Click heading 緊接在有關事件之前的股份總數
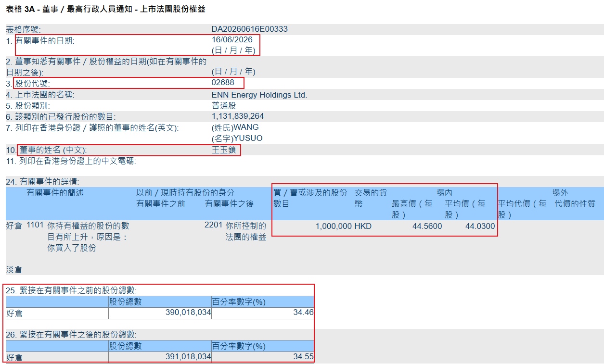This screenshot has width=604, height=364. click(78, 290)
